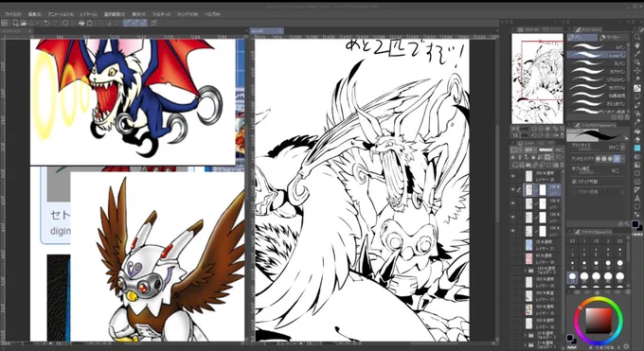The height and width of the screenshot is (351, 644).
Task: Select the Move layer cross-arrows tool
Action: 637,71
